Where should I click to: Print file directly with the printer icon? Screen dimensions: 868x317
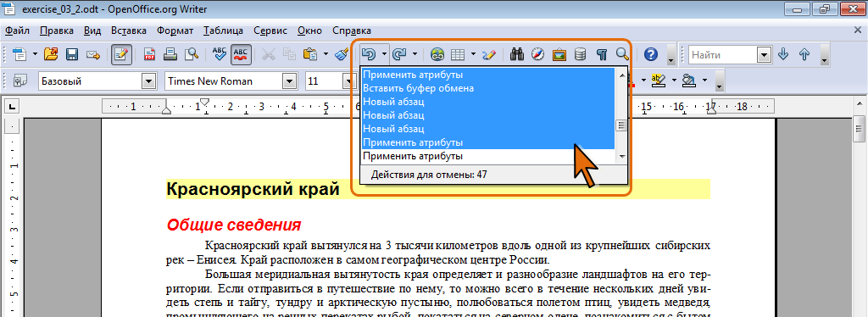click(x=170, y=54)
